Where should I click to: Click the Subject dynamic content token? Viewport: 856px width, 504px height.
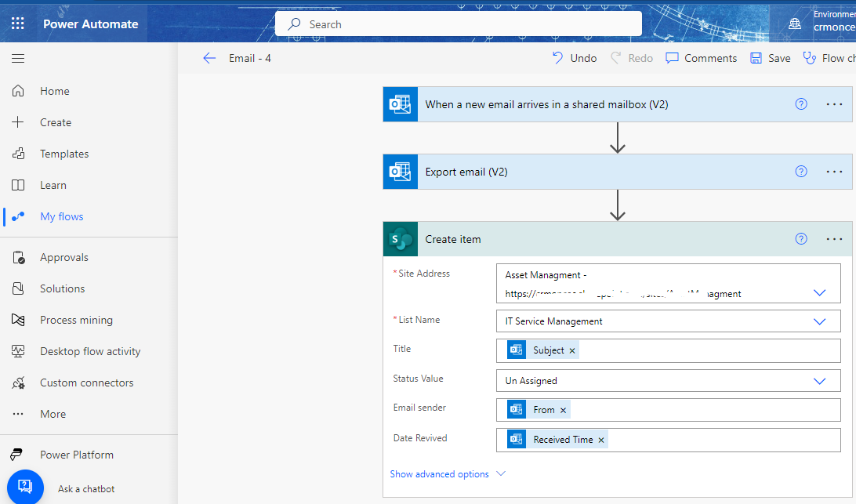click(x=542, y=350)
